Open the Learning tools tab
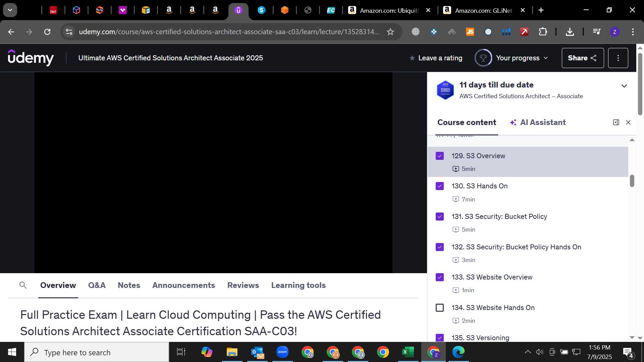Viewport: 644px width, 362px height. tap(298, 285)
